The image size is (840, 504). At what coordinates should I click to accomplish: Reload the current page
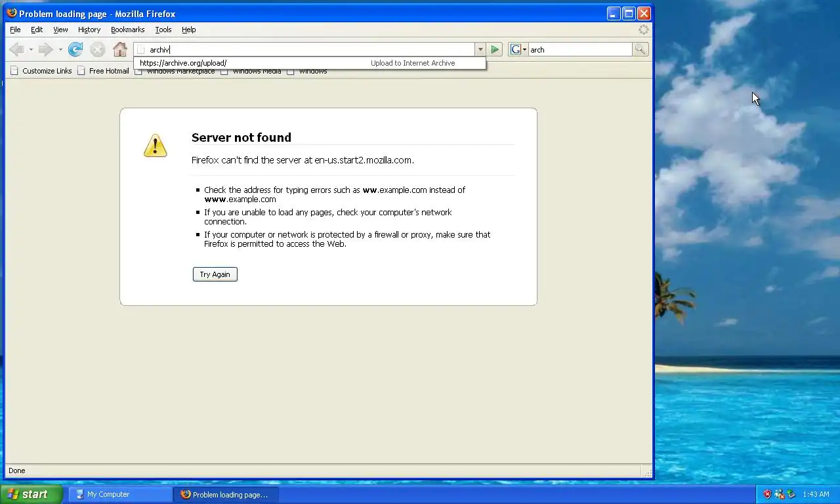(x=75, y=49)
